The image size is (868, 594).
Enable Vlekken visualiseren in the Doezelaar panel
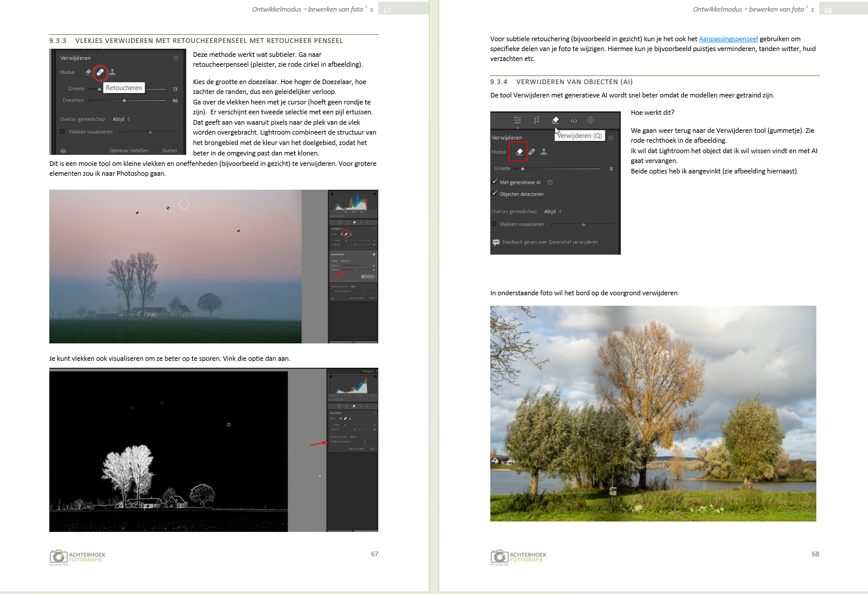pos(63,132)
